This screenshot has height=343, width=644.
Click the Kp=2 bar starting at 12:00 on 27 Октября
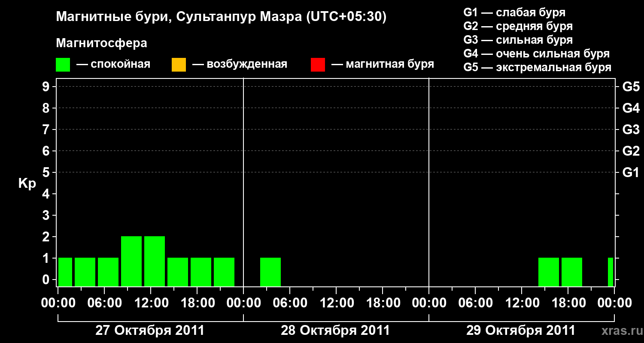coord(155,261)
